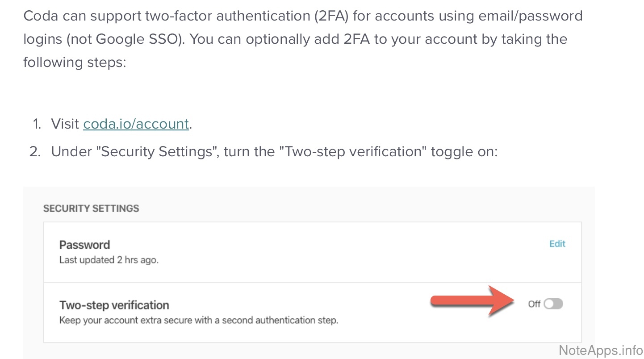Click the "following steps:" text

[x=75, y=62]
